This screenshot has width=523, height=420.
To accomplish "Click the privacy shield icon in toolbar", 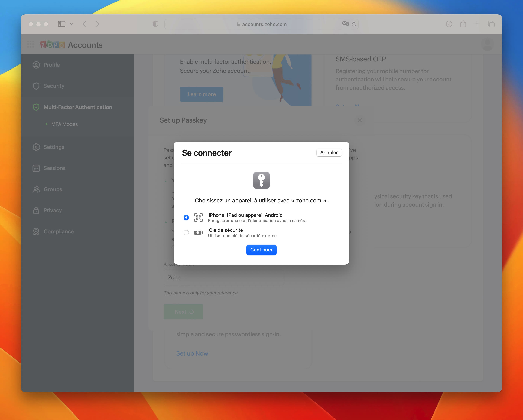I will click(x=155, y=24).
